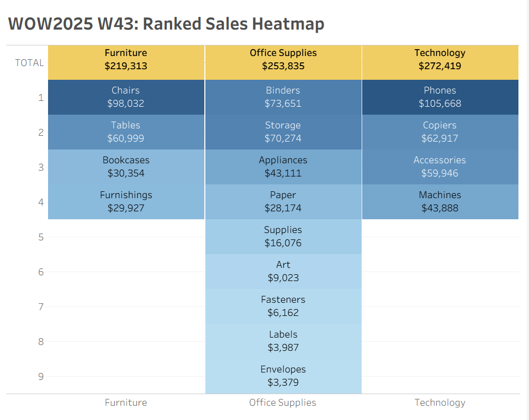Screen dimensions: 529x420
Task: Click the Office Supplies bottom axis label
Action: click(283, 403)
